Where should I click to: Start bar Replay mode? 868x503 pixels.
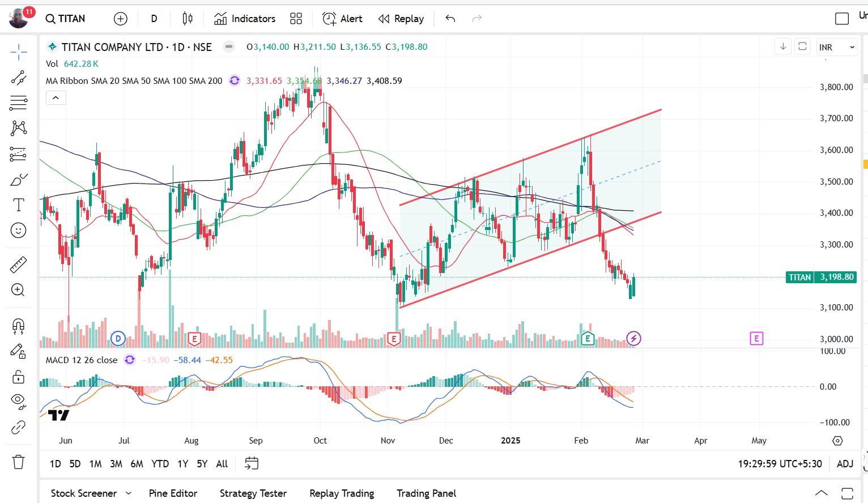click(401, 19)
